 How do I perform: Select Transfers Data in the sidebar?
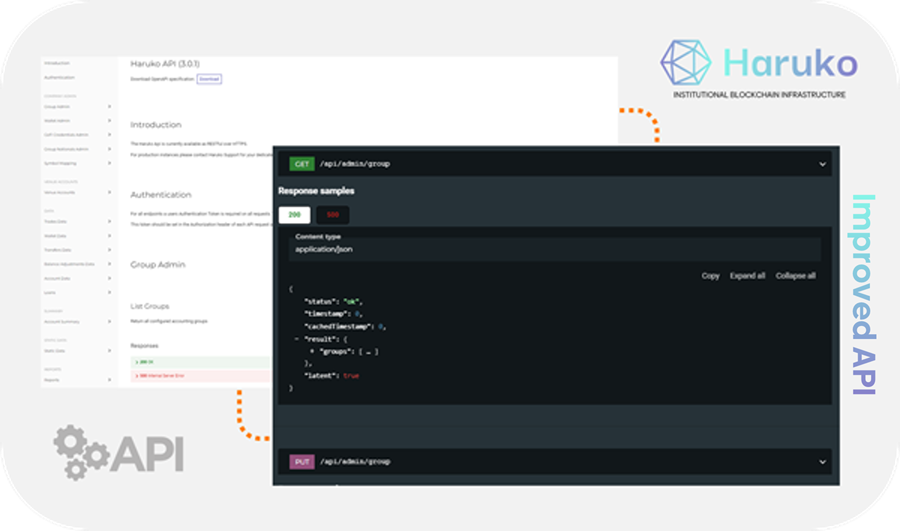57,250
